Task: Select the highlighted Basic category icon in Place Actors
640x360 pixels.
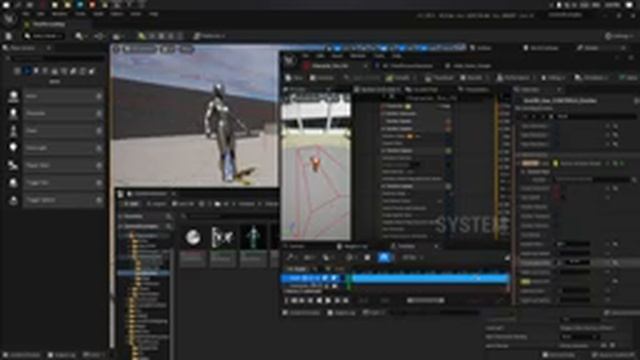Action: [27, 71]
